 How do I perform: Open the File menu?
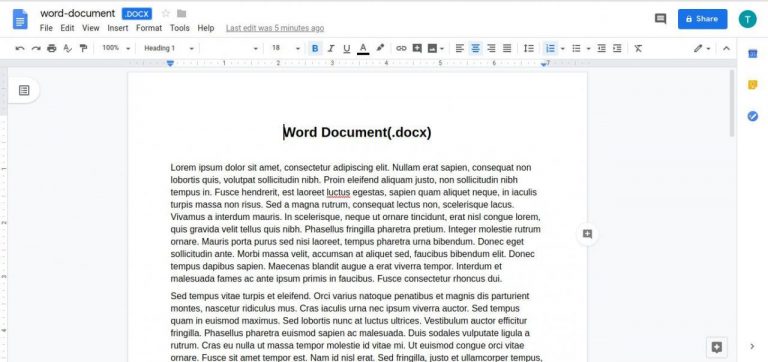(x=46, y=28)
